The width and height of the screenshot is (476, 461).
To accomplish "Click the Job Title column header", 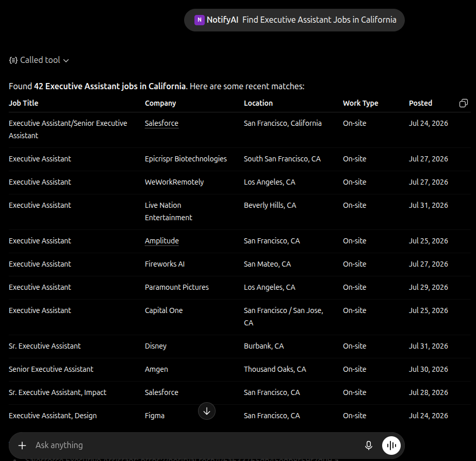I will [x=23, y=103].
